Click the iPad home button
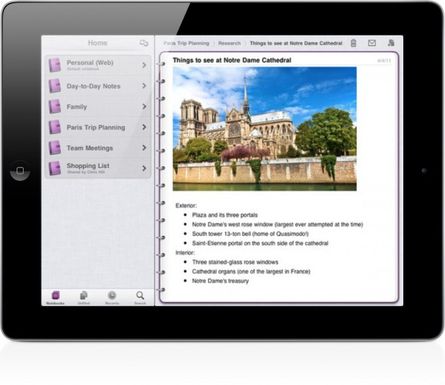Viewport: 445px width, 385px height. pos(20,171)
